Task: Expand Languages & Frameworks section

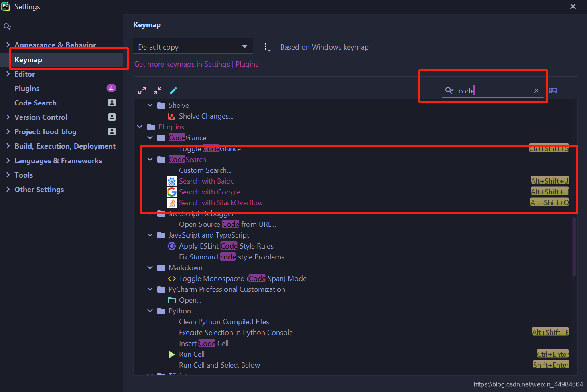Action: [8, 160]
